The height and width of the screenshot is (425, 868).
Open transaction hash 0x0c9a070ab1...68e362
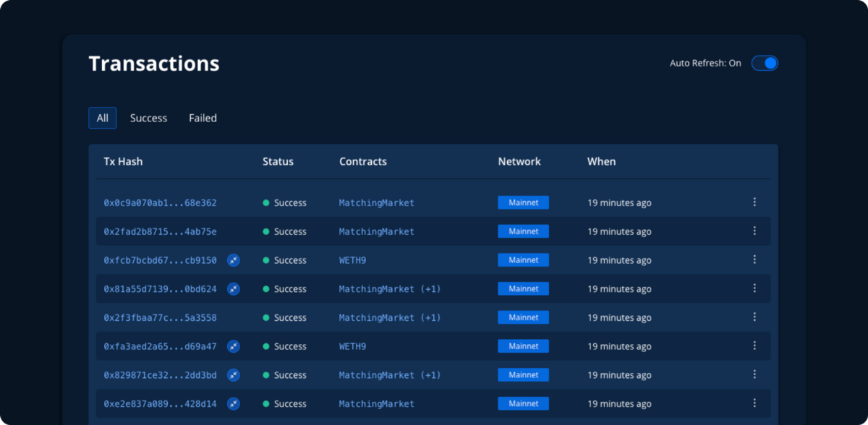160,203
